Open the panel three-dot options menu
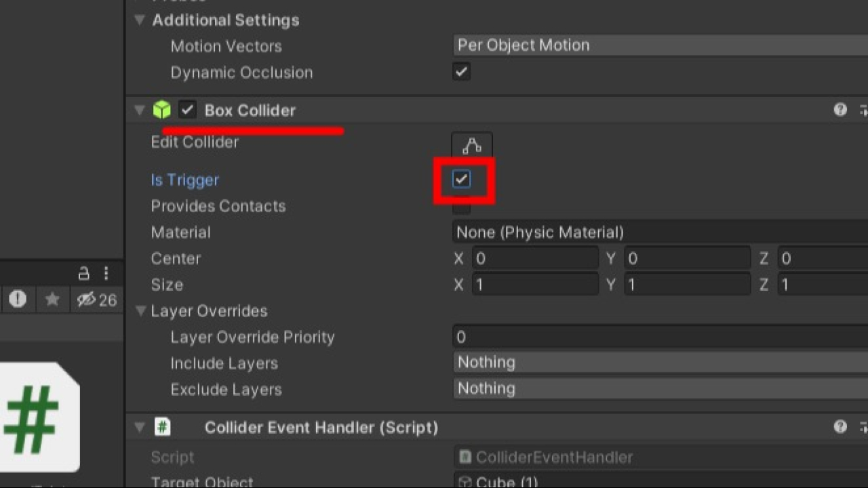This screenshot has height=488, width=868. (x=106, y=273)
